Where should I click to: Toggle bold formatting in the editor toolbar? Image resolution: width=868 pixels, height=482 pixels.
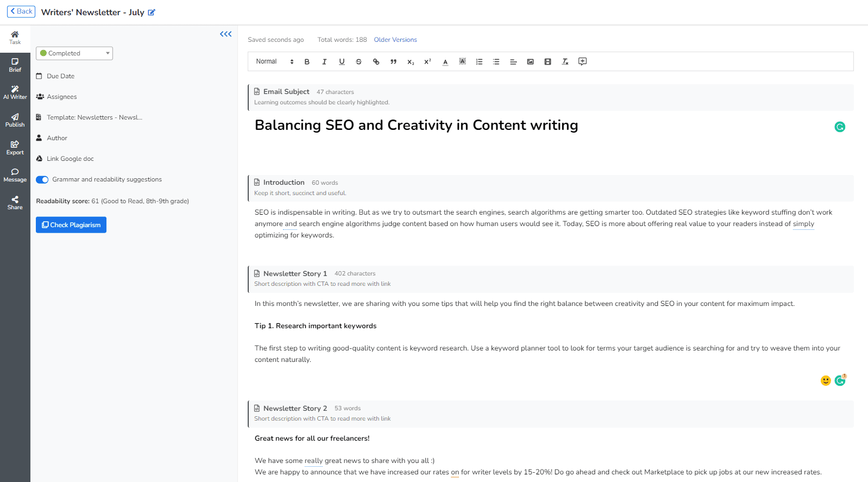point(307,62)
